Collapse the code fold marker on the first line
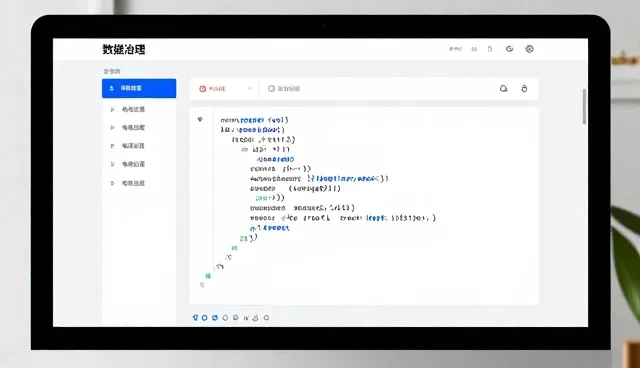Screen dimensions: 640x368 [x=200, y=119]
